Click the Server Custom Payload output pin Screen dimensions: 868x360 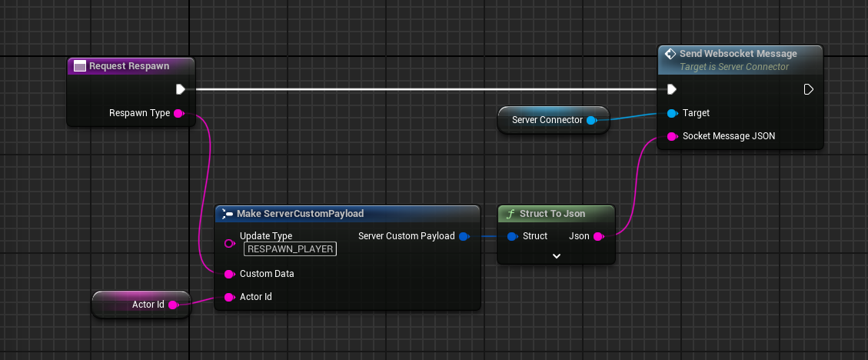(x=464, y=236)
